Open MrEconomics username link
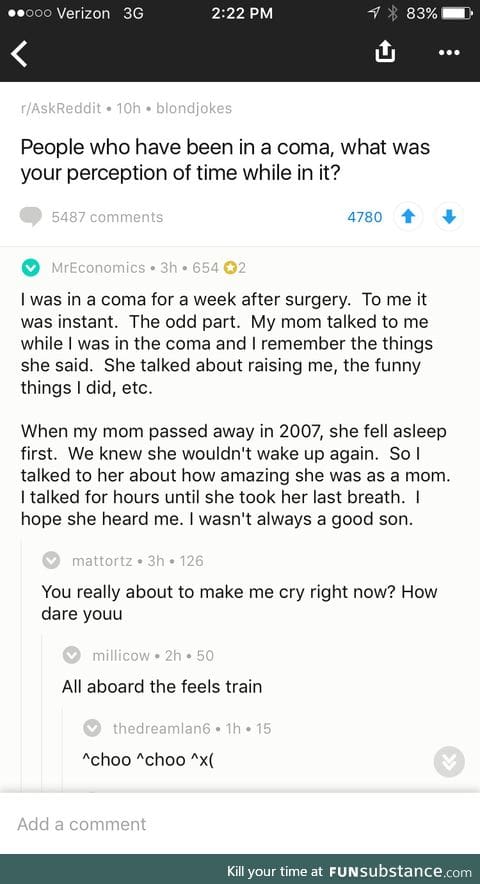The height and width of the screenshot is (884, 480). pyautogui.click(x=98, y=268)
